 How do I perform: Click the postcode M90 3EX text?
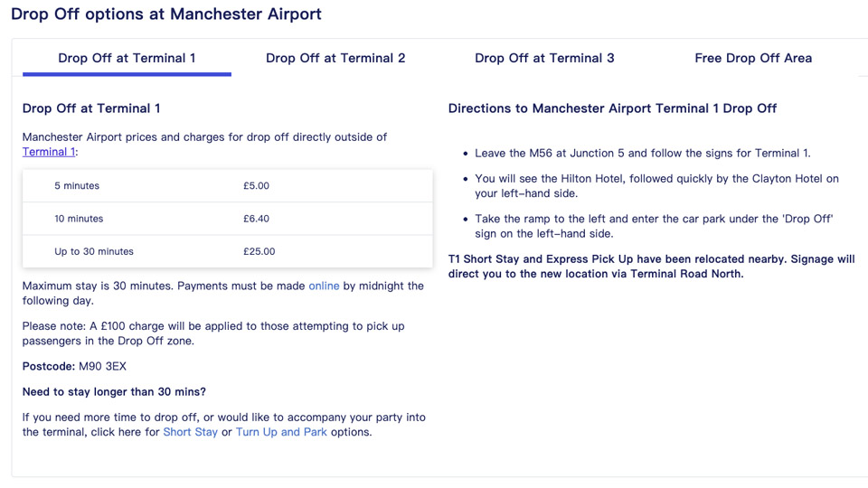[x=102, y=366]
